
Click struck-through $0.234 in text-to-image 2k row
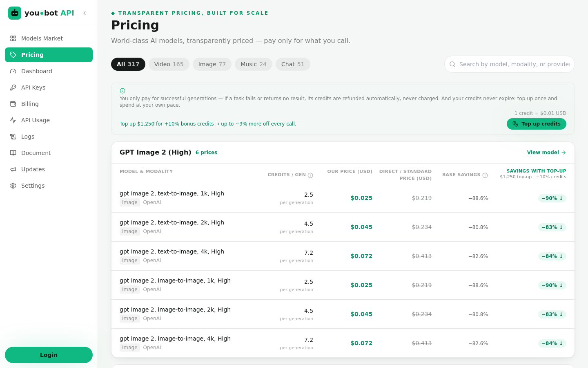[x=422, y=227]
